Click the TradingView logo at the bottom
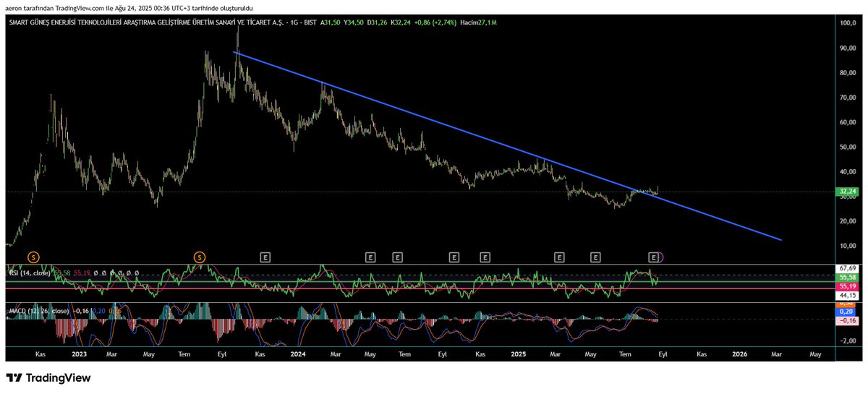This screenshot has height=394, width=868. point(48,378)
